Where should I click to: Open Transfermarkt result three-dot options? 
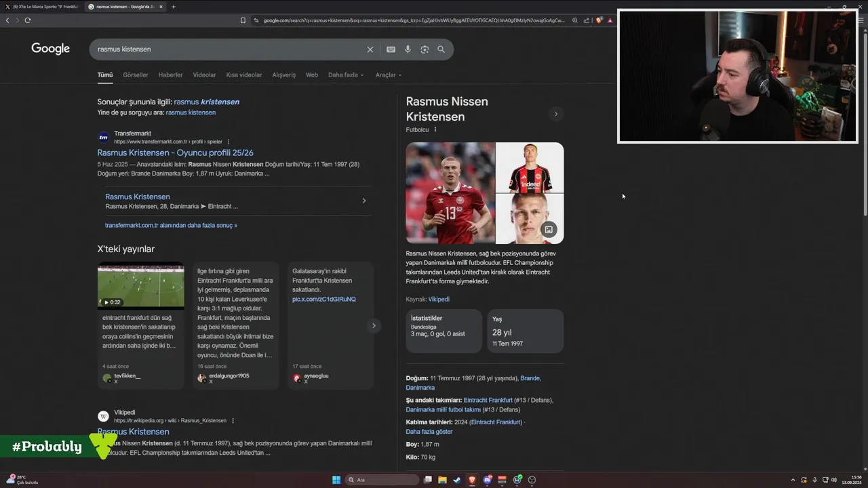pos(229,142)
